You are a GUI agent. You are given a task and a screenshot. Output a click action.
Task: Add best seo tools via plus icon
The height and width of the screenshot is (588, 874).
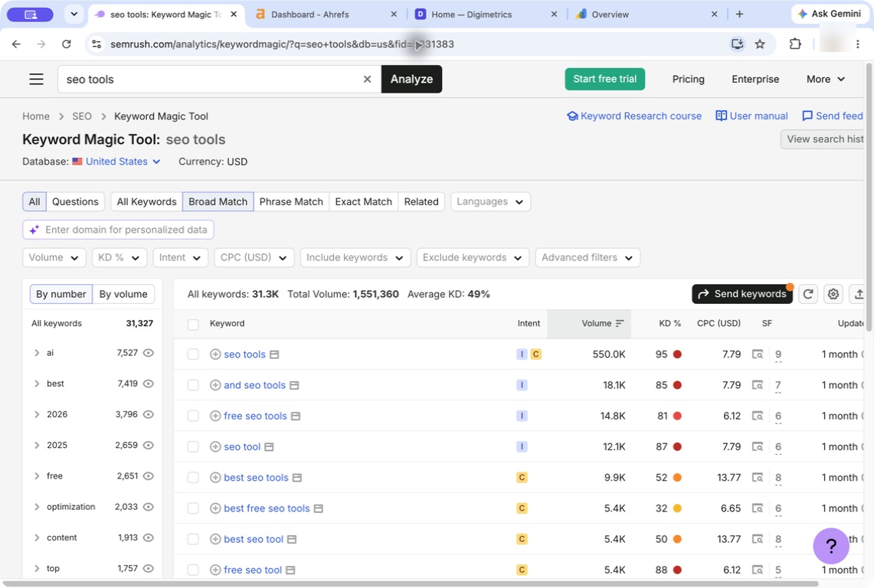click(x=215, y=478)
